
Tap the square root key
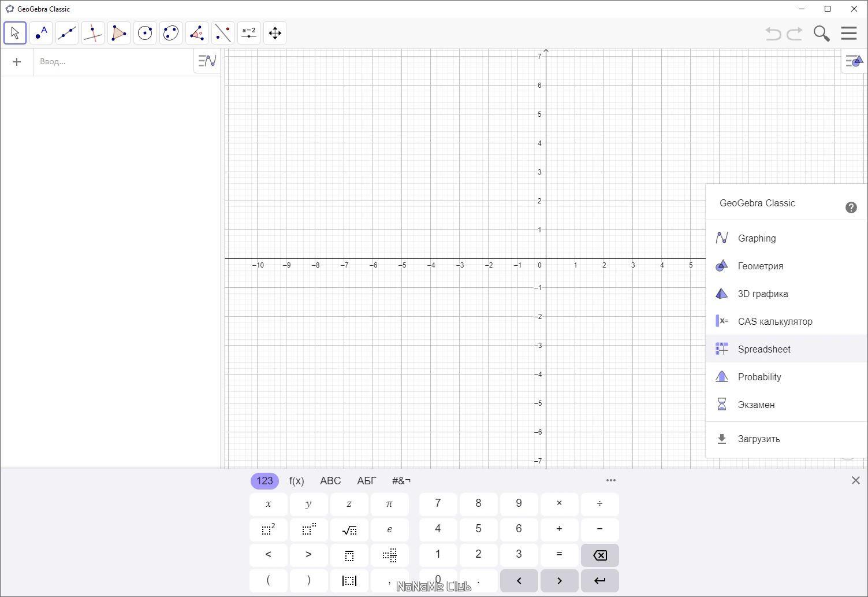point(349,529)
